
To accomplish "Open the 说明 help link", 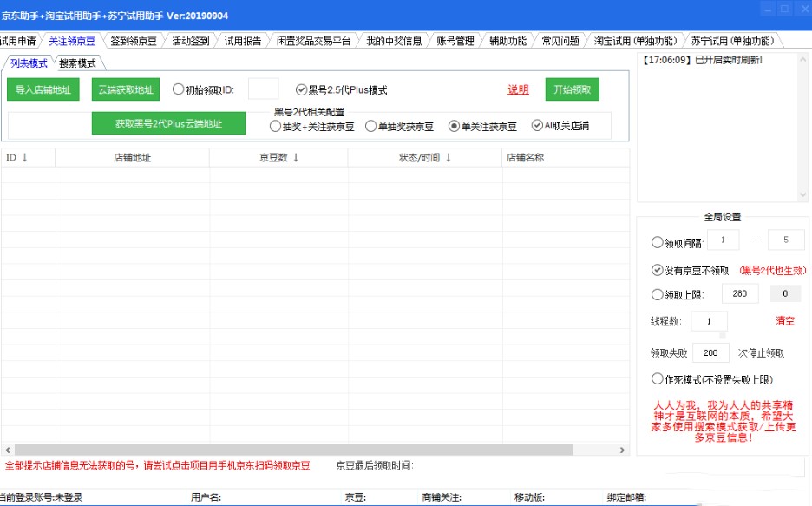I will [518, 89].
